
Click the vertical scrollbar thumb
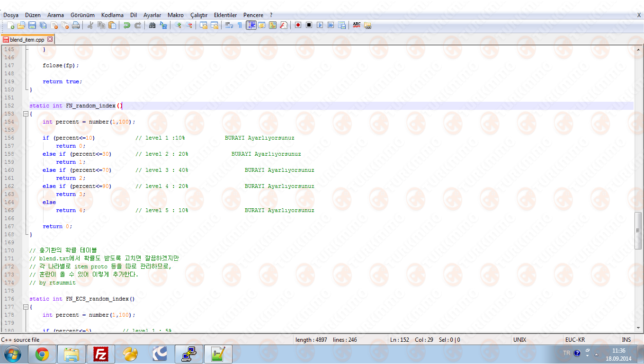point(638,231)
